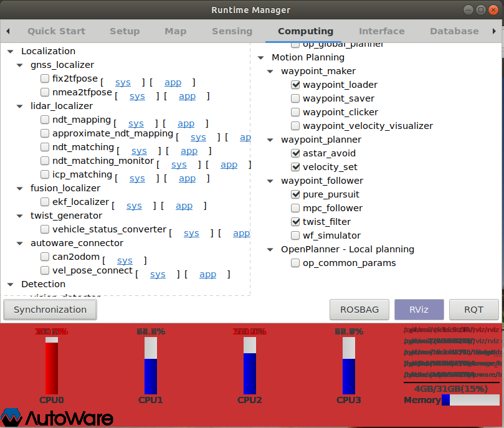The height and width of the screenshot is (428, 504).
Task: Switch to the Sensing tab
Action: (x=232, y=31)
